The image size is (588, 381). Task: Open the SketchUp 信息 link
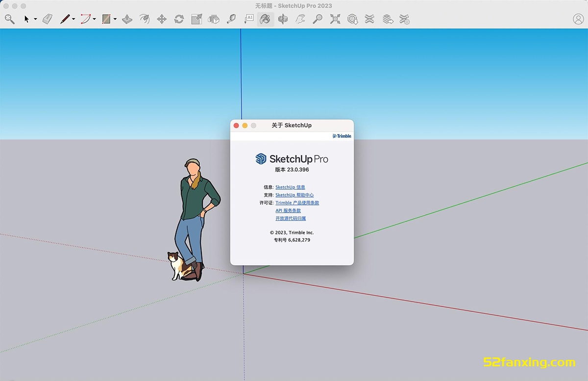coord(290,187)
